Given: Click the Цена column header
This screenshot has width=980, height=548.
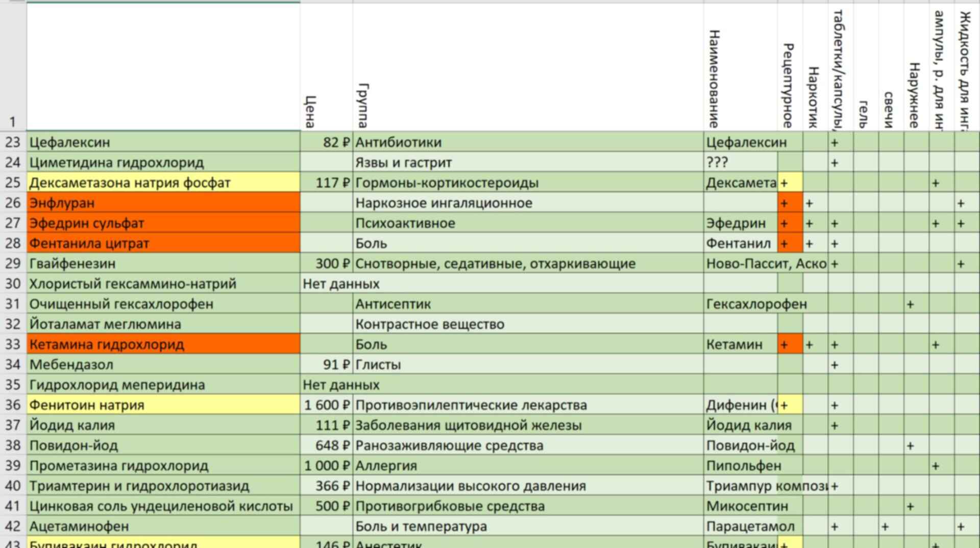Looking at the screenshot, I should tap(327, 67).
